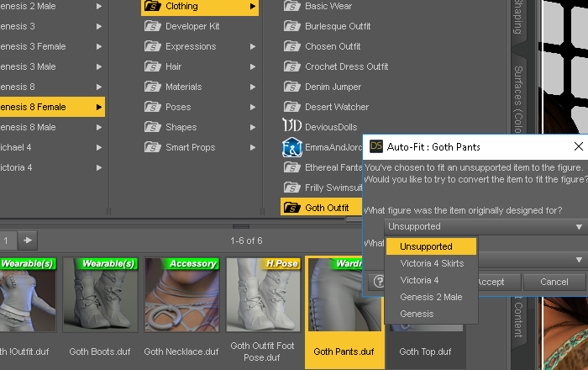The width and height of the screenshot is (588, 370).
Task: Expand the Shapes submenu arrow
Action: [x=252, y=127]
